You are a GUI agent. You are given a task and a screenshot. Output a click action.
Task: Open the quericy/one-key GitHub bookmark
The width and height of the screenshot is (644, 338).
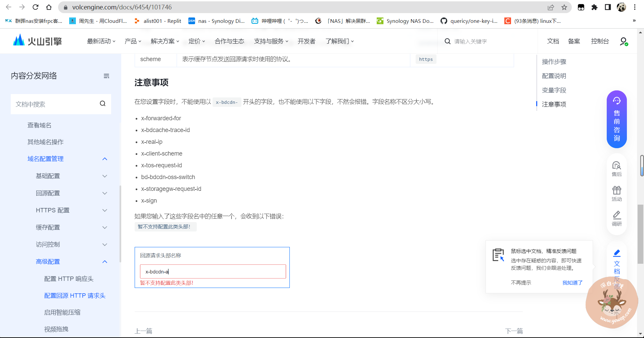(x=469, y=21)
